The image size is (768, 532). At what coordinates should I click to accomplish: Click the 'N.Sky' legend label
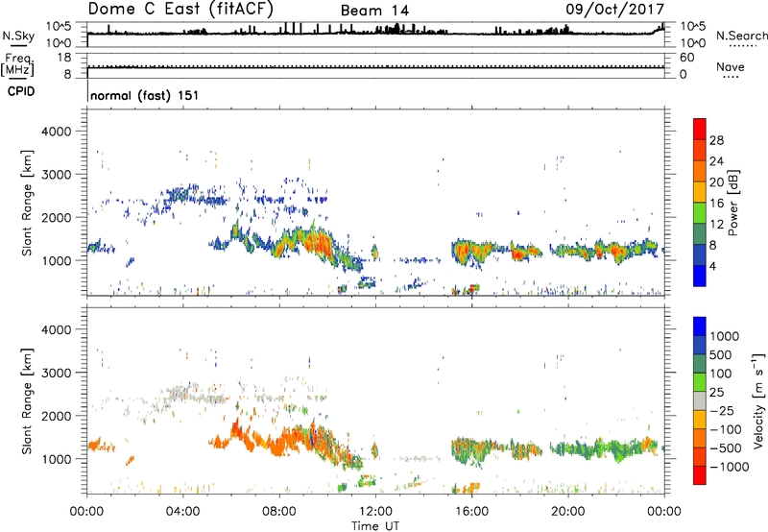click(18, 36)
